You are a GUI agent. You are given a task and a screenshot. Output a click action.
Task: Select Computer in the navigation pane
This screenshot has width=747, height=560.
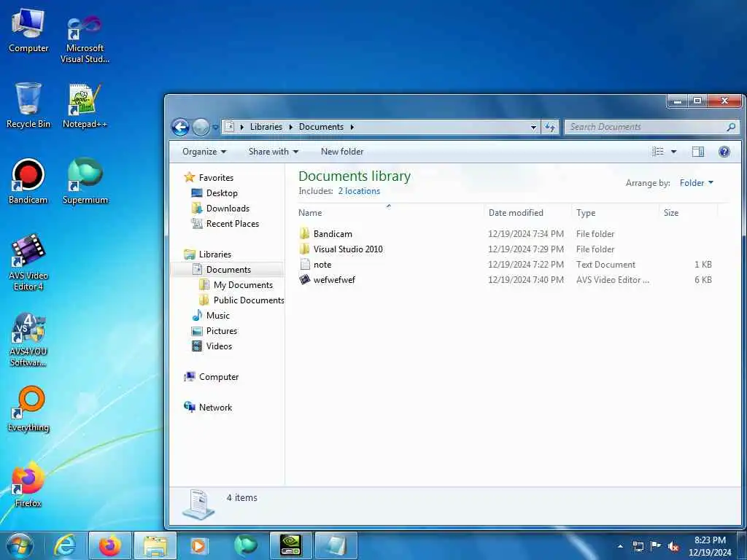219,377
